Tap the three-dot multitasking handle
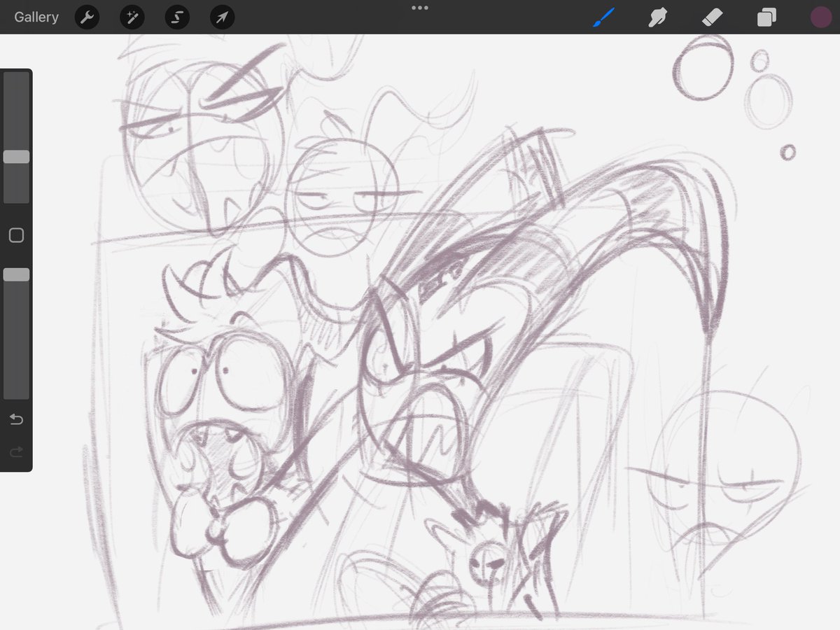Viewport: 840px width, 630px height. (x=420, y=8)
